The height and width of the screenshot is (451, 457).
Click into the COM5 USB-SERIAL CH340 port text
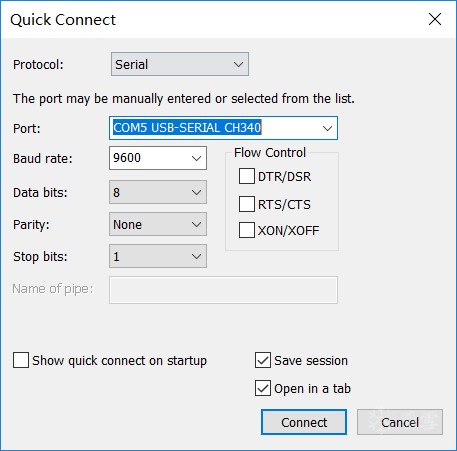coord(187,128)
